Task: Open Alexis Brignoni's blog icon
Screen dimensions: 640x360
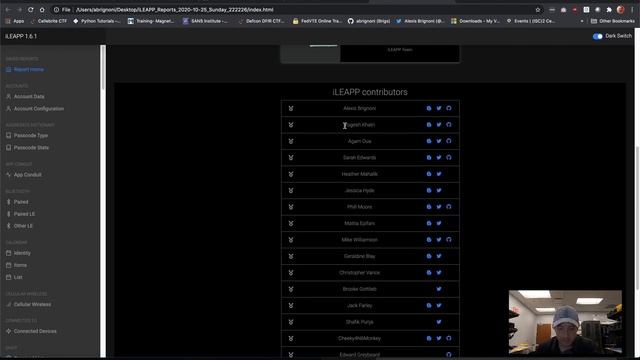Action: point(429,109)
